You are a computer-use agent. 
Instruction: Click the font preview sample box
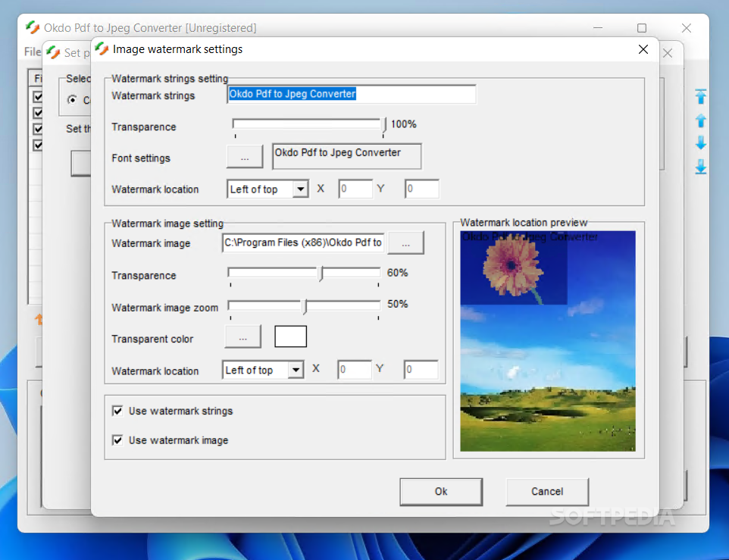pos(347,156)
